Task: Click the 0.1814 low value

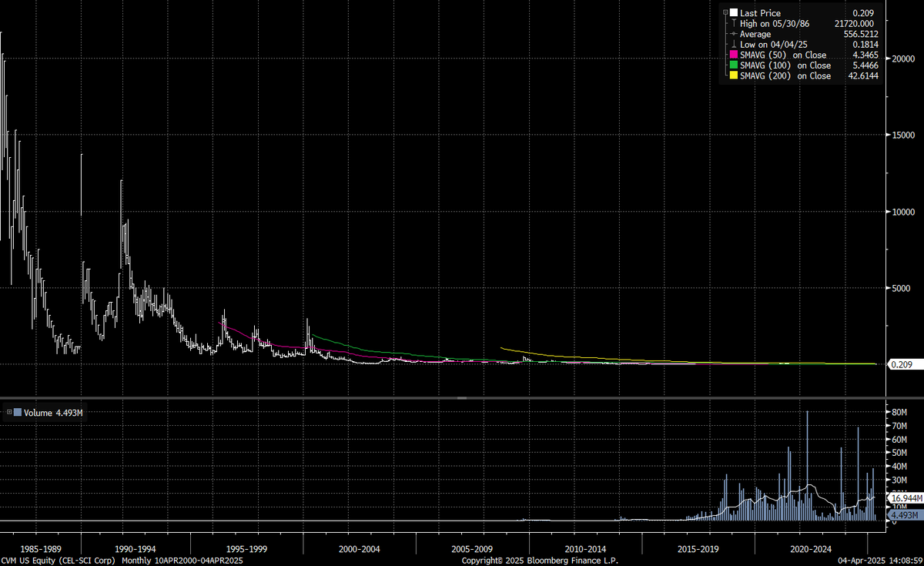Action: click(x=865, y=45)
